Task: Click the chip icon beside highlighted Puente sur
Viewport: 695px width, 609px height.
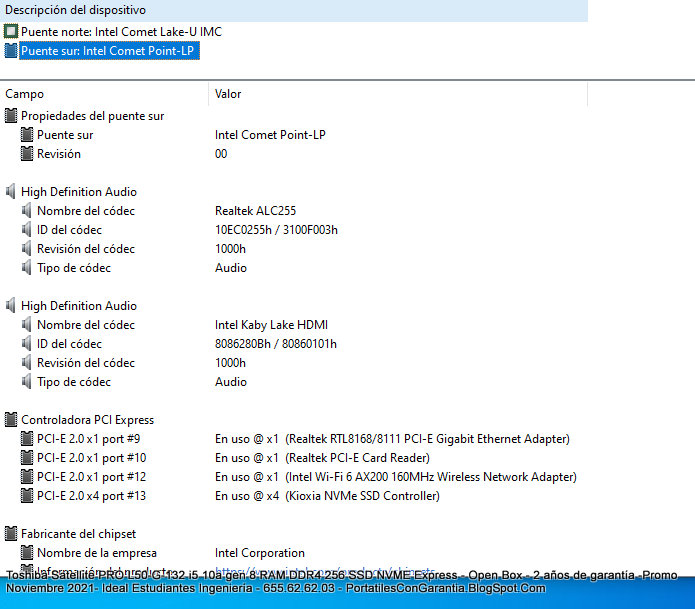Action: (x=11, y=51)
